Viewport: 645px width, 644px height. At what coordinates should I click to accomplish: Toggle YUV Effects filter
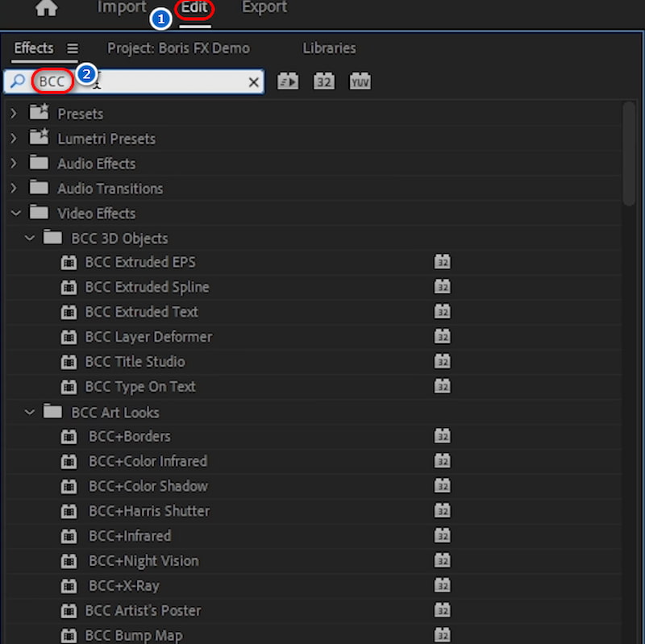tap(360, 81)
